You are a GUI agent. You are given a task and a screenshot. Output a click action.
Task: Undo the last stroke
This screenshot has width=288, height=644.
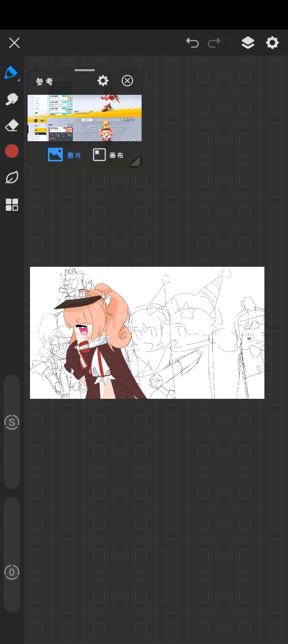coord(192,42)
